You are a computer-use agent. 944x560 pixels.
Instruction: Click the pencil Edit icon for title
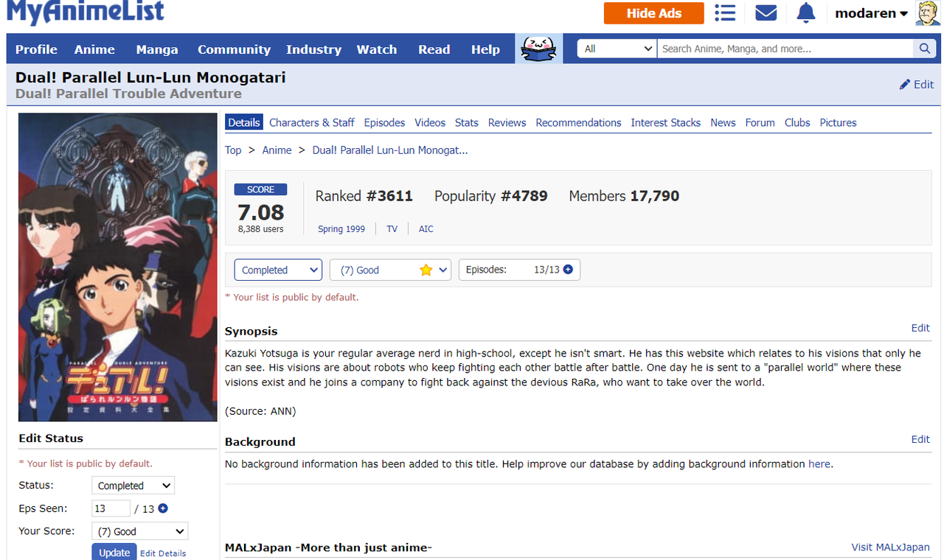tap(917, 84)
